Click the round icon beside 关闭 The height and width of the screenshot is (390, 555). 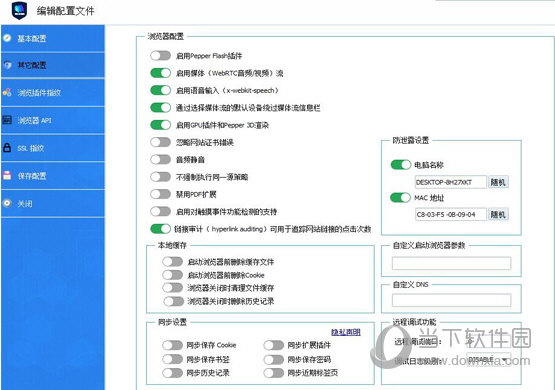(x=7, y=203)
